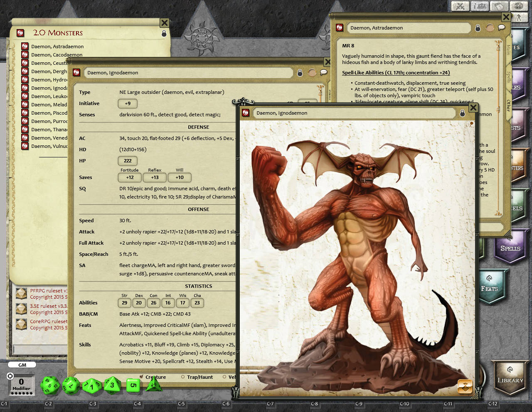
Task: Open the Combat Tracker crossed-swords icon
Action: point(460,6)
